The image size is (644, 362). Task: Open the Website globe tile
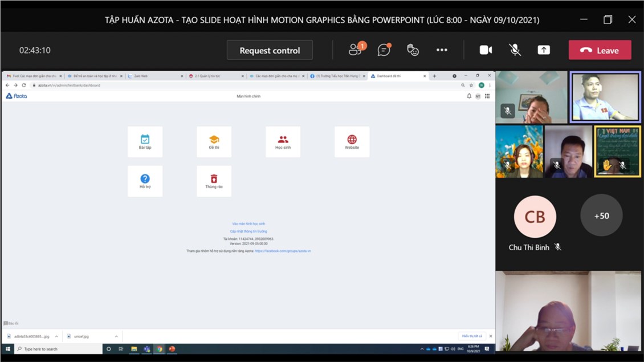point(352,142)
